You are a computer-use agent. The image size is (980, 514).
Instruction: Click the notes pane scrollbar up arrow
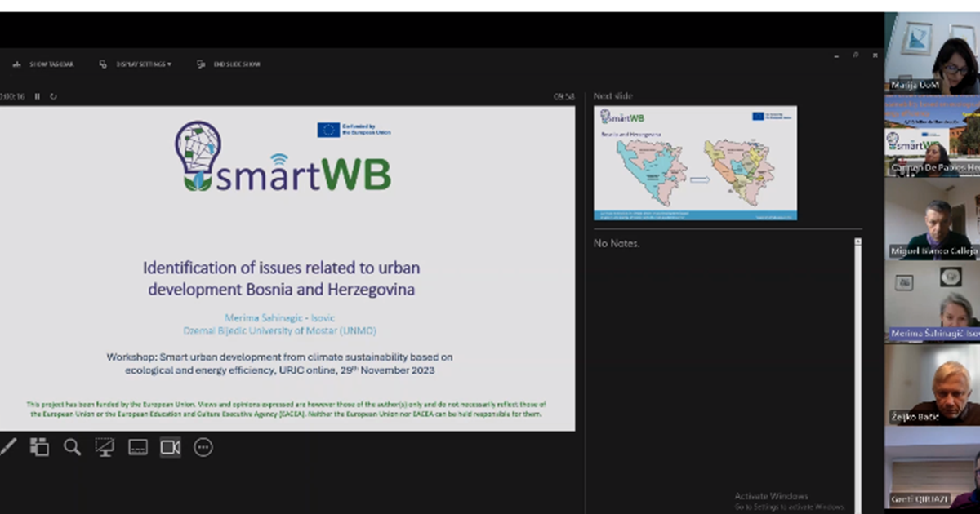[x=857, y=242]
